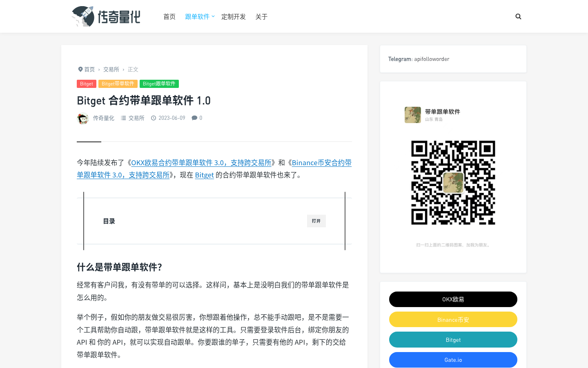Click the OKX欧易 black button
The image size is (588, 368).
(453, 299)
